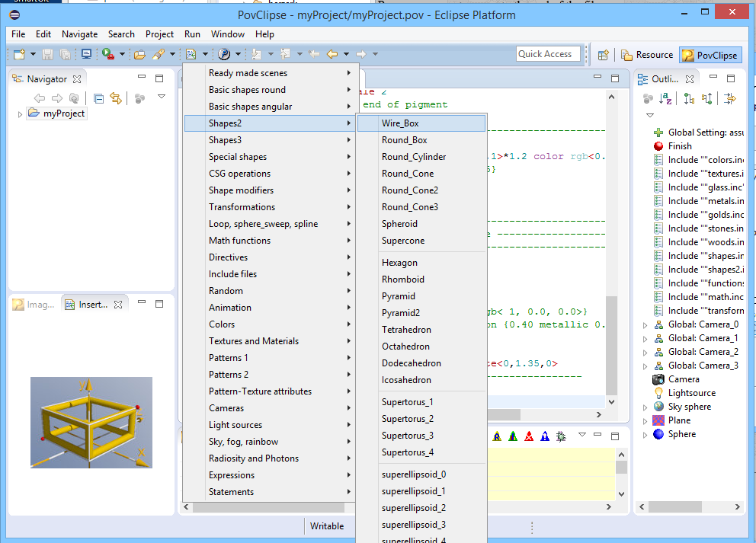Expand the Sky sphere outline node

coord(645,407)
